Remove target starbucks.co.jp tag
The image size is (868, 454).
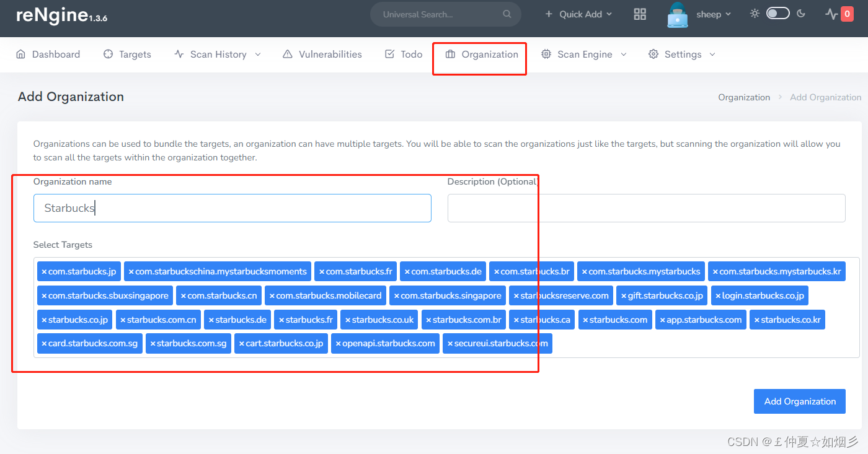pos(44,320)
